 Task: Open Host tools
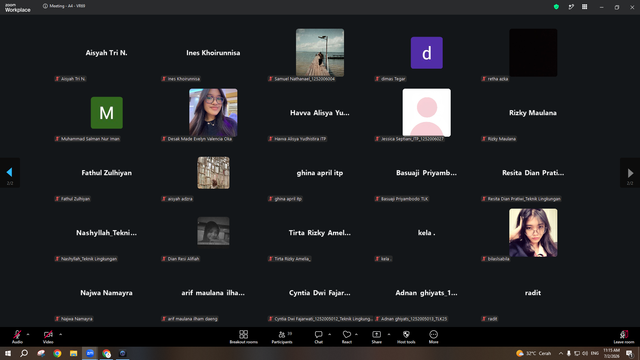click(x=406, y=337)
